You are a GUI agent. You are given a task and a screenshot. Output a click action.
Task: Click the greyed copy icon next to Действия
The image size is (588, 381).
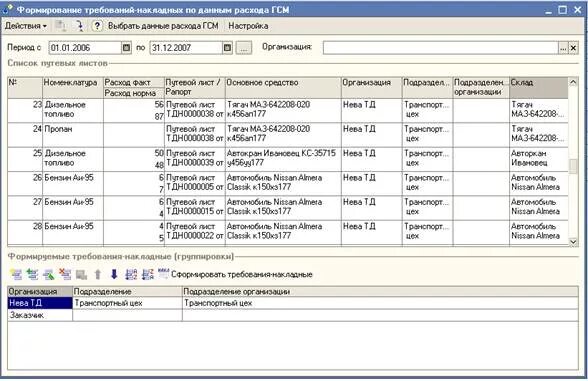coord(60,26)
